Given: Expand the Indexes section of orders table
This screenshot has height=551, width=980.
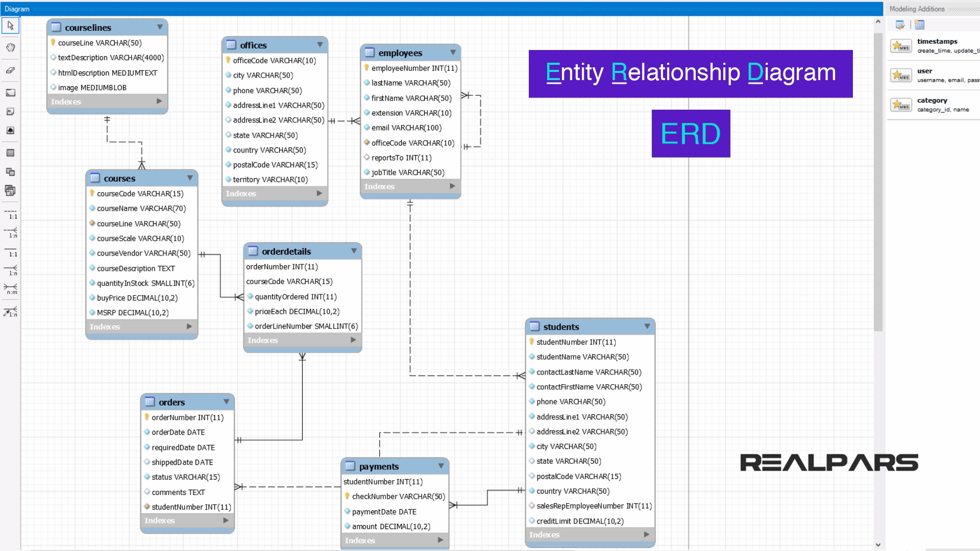Looking at the screenshot, I should pos(226,520).
